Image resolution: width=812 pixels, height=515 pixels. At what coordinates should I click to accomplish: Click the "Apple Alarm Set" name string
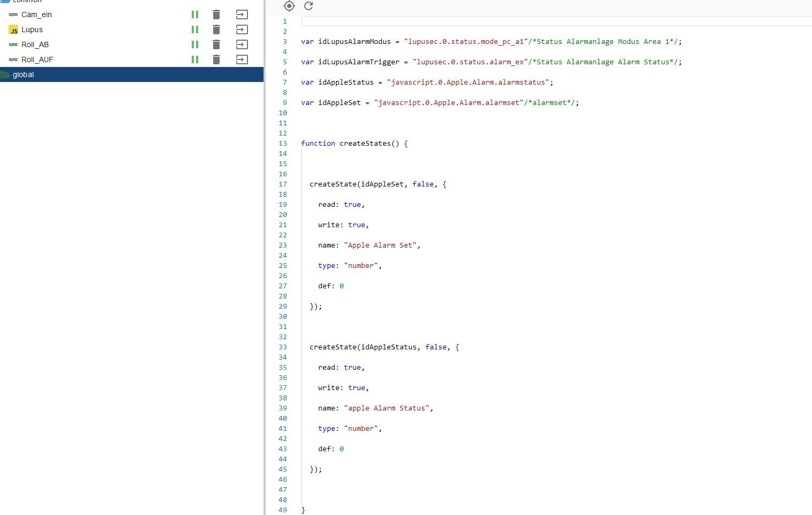pos(380,245)
